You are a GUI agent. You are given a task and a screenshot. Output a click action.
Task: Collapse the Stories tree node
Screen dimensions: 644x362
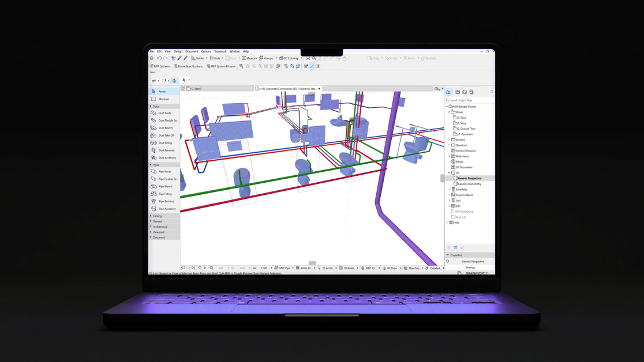tap(450, 112)
